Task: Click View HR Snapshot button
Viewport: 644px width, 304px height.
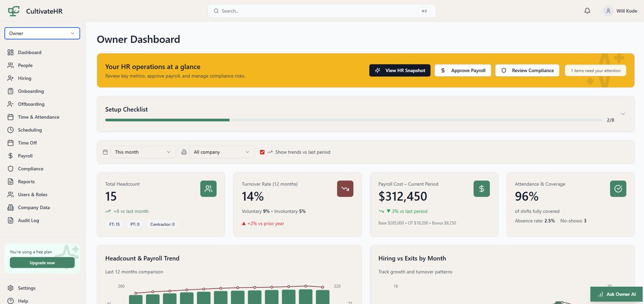Action: point(400,70)
